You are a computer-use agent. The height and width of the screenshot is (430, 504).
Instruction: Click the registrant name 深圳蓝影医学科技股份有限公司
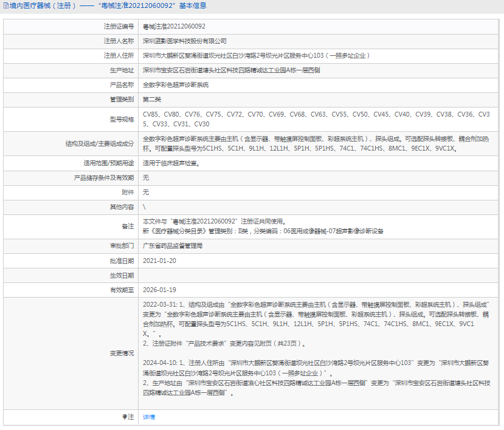coord(184,41)
